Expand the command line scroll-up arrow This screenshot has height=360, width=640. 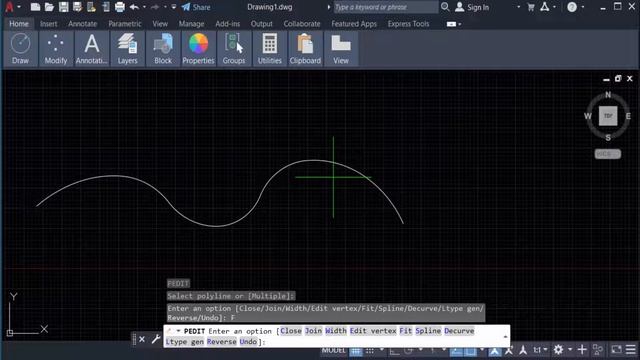click(x=505, y=336)
